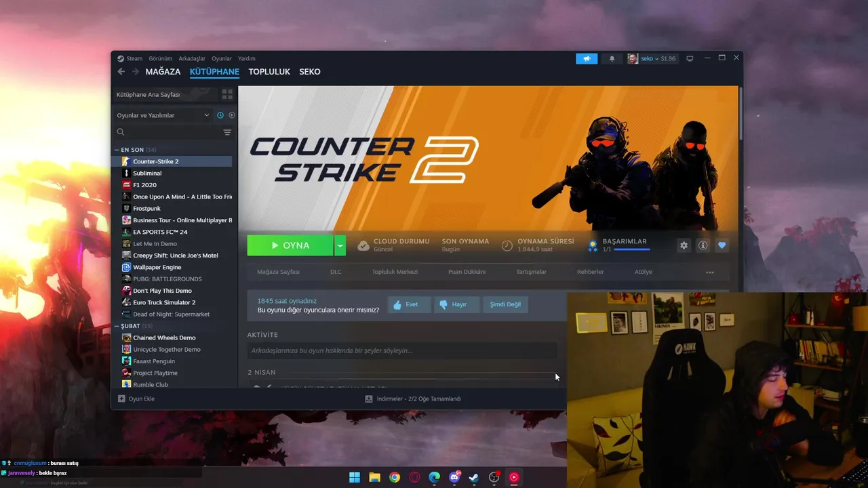Open Mağaza Sayfası link

[x=278, y=272]
